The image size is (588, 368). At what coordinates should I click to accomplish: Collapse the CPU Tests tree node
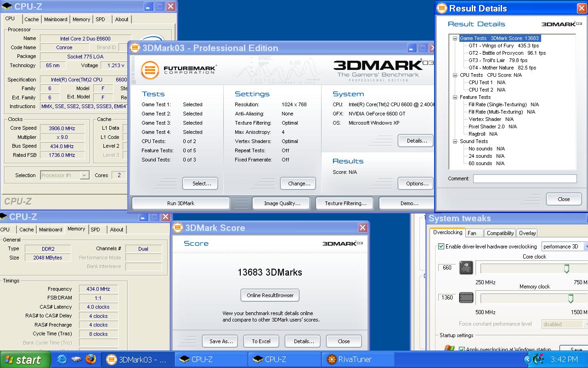[455, 75]
